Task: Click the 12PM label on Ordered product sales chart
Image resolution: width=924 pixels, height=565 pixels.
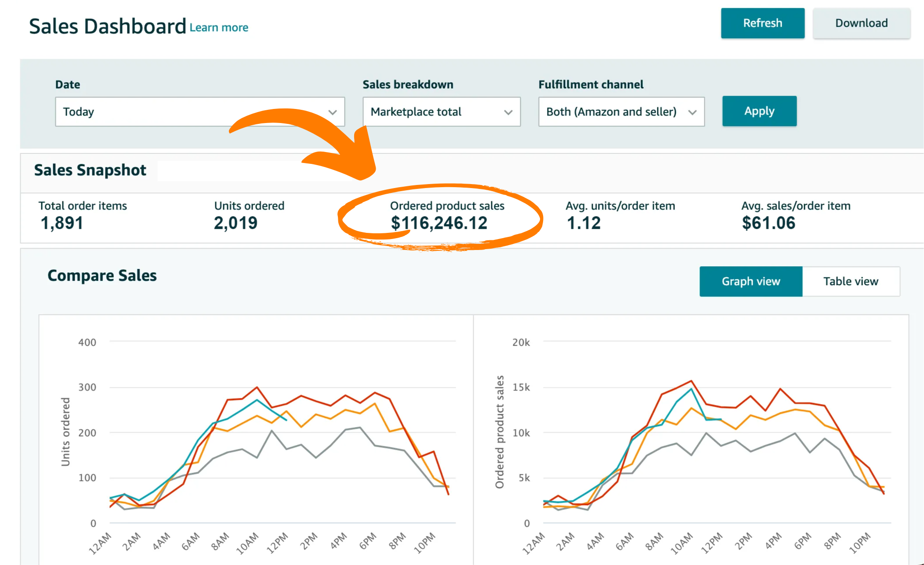Action: click(711, 543)
